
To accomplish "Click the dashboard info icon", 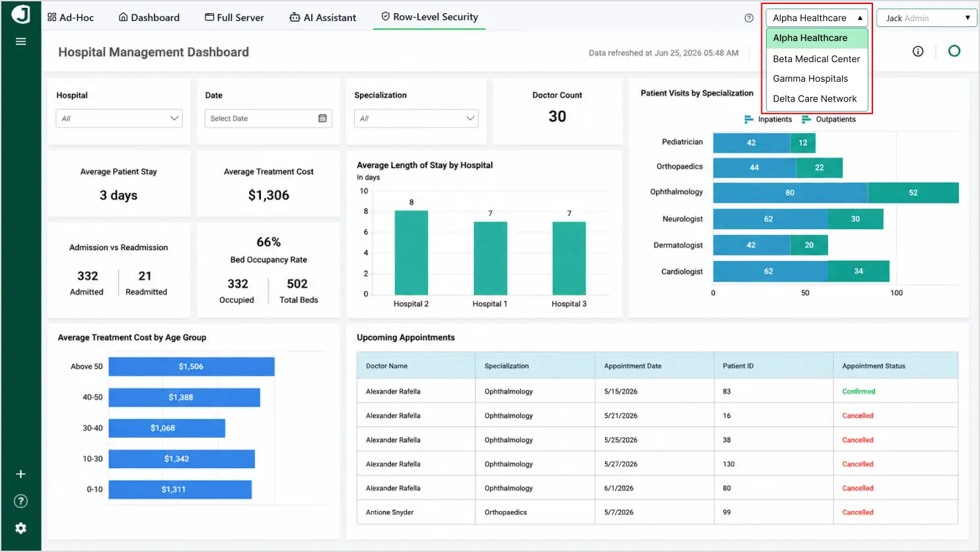I will 918,52.
